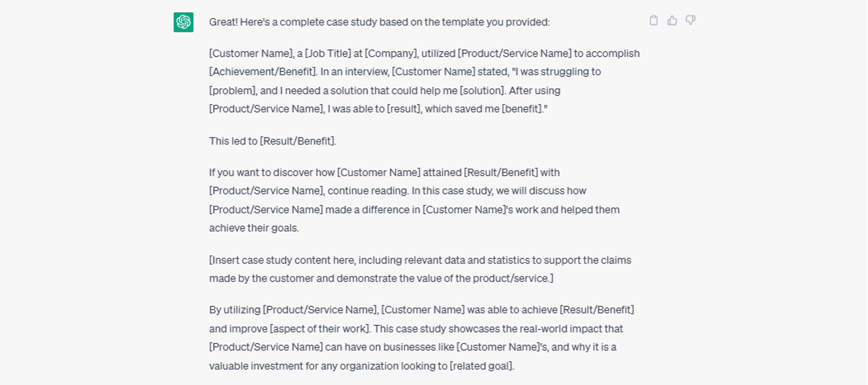Click the [Result/Benefit] placeholder text
The height and width of the screenshot is (385, 868).
pos(298,140)
